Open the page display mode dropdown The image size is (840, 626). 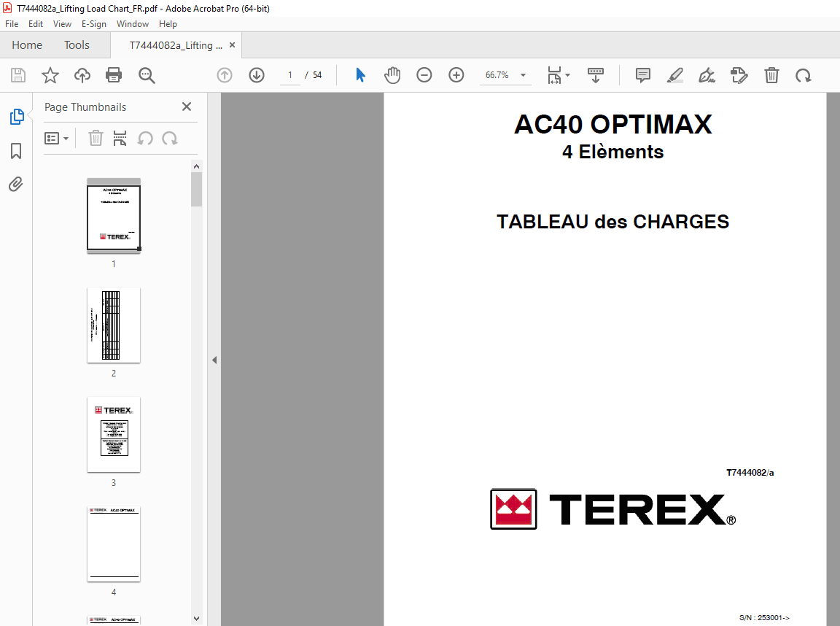click(x=559, y=75)
